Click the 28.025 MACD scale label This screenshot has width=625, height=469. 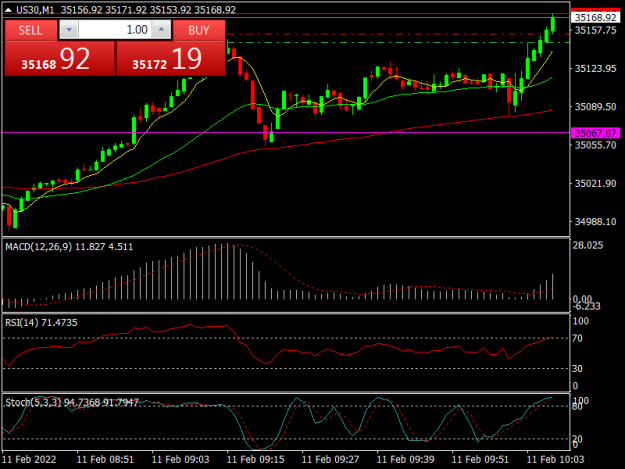click(588, 245)
